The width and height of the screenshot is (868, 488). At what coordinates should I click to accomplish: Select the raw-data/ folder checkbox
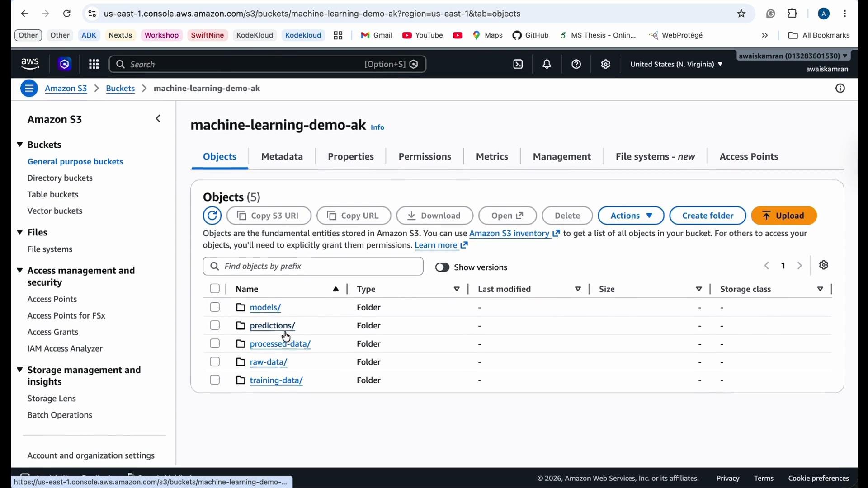[215, 362]
